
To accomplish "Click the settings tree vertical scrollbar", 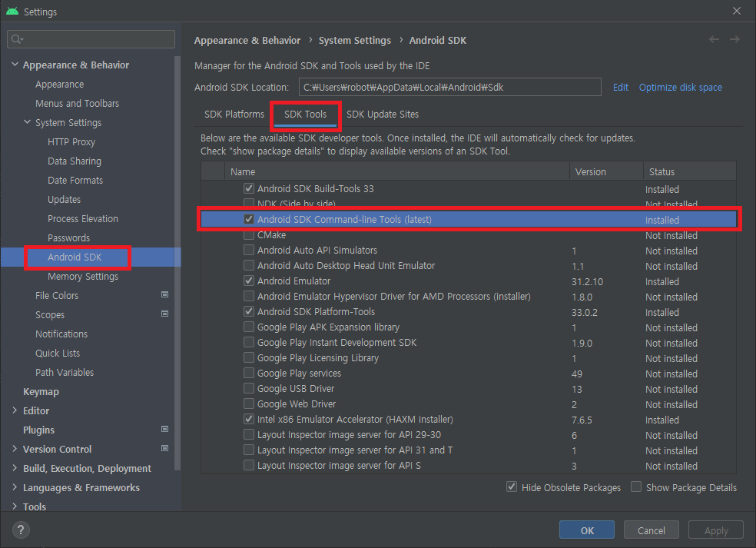I will pos(177,263).
